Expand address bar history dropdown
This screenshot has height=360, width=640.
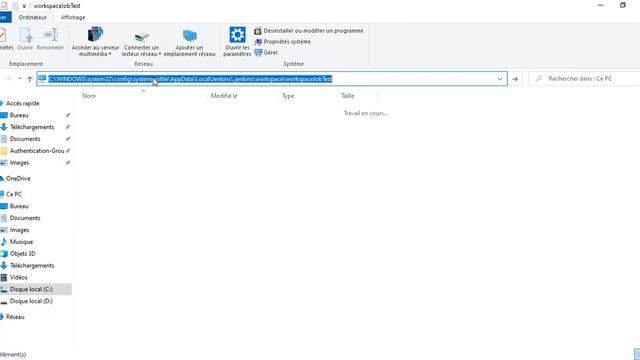click(x=500, y=79)
